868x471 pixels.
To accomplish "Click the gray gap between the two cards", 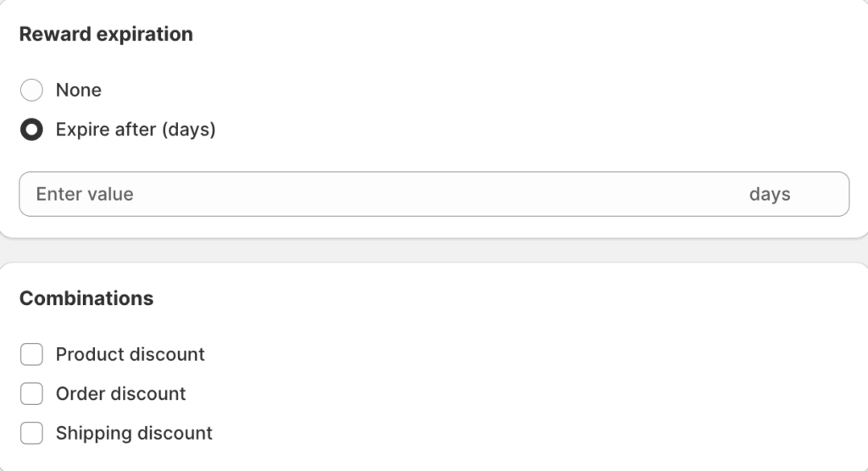I will tap(434, 251).
